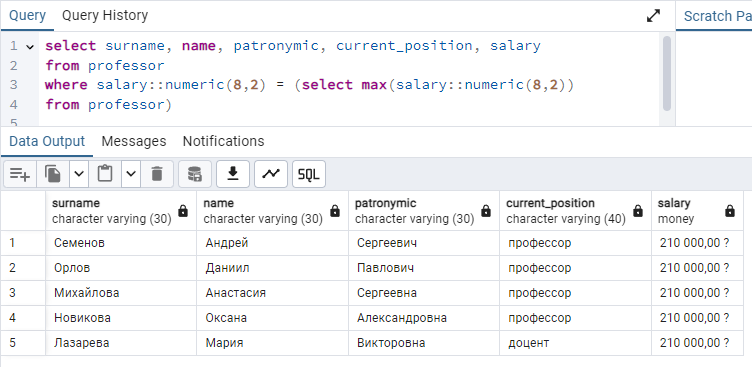Open the Graph Visualiser icon
The width and height of the screenshot is (752, 367).
point(271,174)
